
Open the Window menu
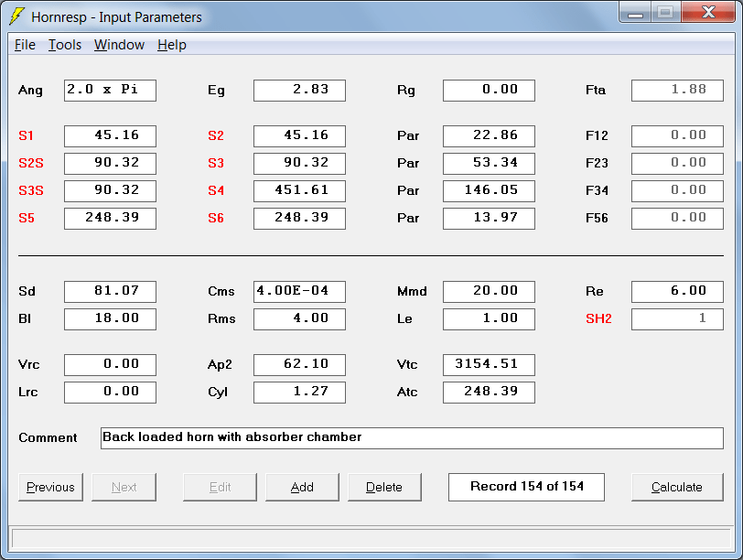click(119, 45)
